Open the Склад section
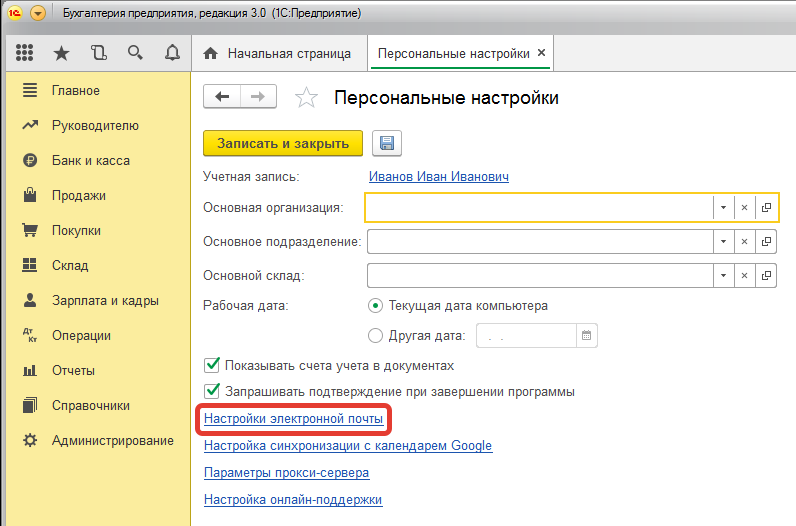 (70, 266)
